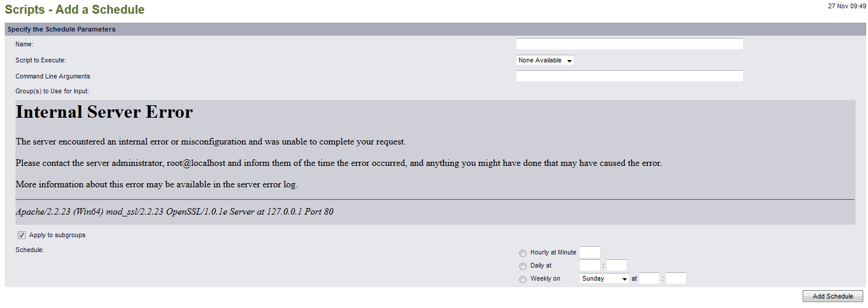The width and height of the screenshot is (868, 308).
Task: Pick the Weekly on radio button
Action: (523, 279)
